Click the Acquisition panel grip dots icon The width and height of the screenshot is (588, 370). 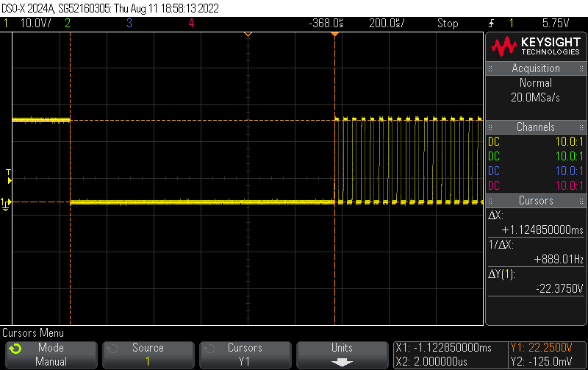pos(490,68)
